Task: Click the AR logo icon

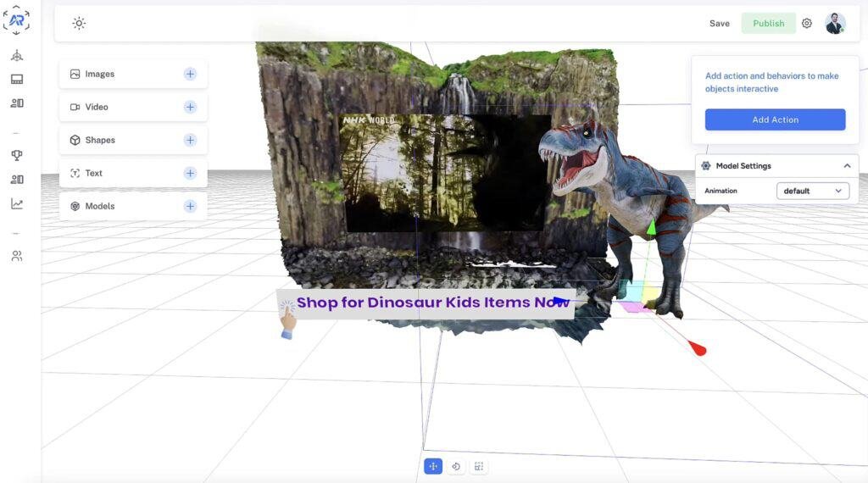Action: click(x=17, y=19)
